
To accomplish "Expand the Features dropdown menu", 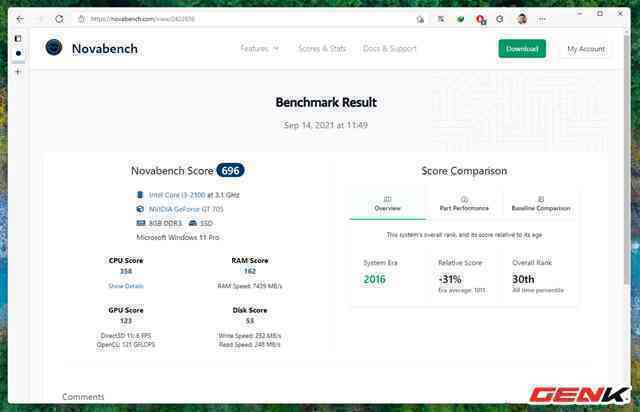I will coord(260,49).
